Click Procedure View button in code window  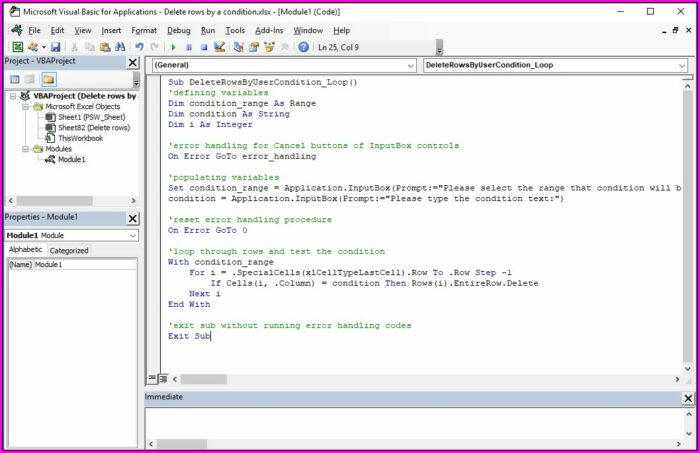152,379
